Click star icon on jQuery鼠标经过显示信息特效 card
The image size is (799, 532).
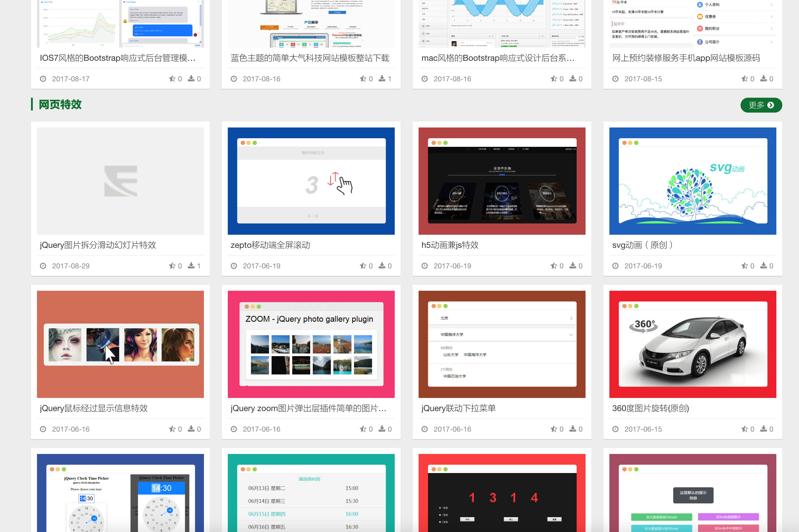point(172,429)
